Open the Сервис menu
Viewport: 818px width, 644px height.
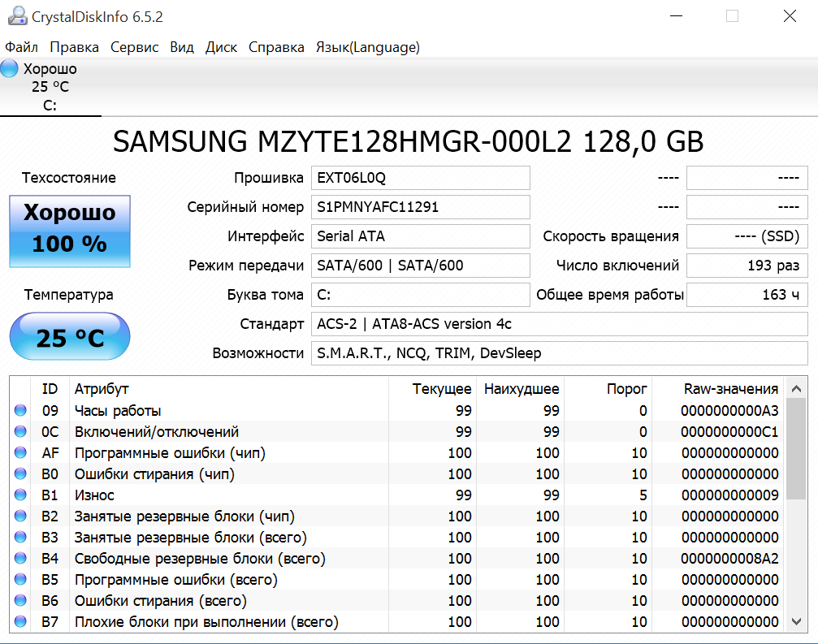pos(135,47)
